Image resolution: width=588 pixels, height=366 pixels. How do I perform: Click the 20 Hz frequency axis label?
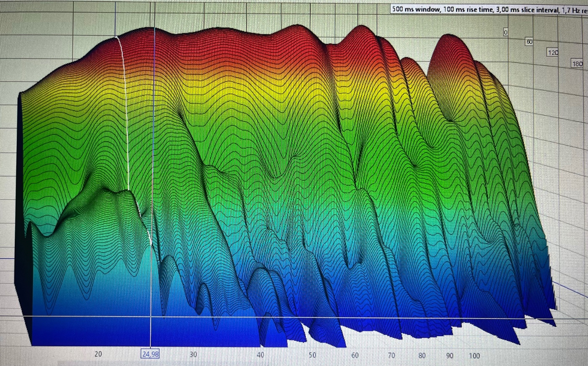(98, 354)
